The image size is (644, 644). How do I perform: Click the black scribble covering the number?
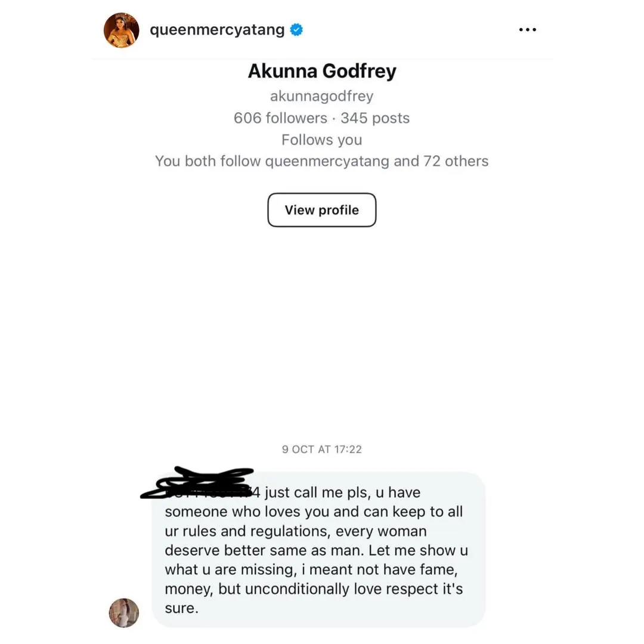[197, 483]
